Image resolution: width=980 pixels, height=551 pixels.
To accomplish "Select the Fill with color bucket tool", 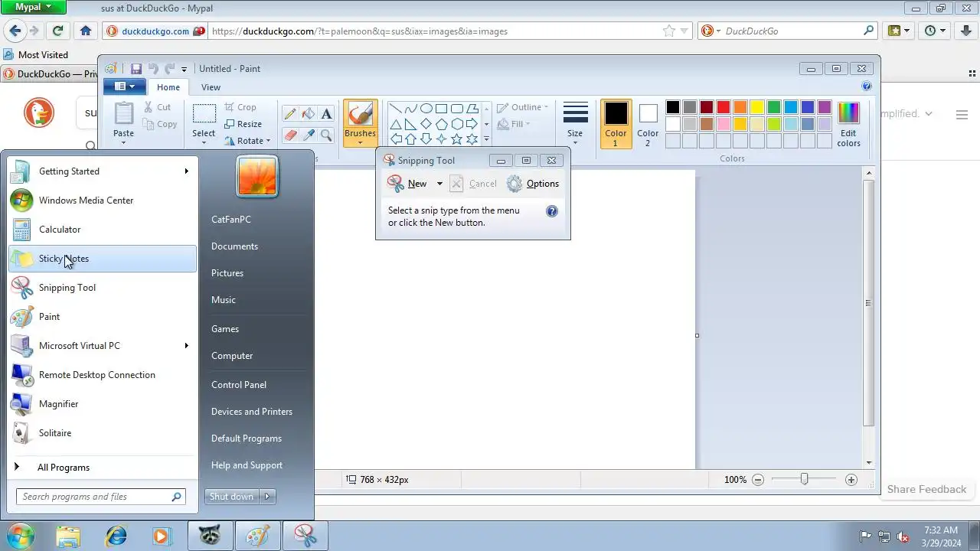I will 309,114.
